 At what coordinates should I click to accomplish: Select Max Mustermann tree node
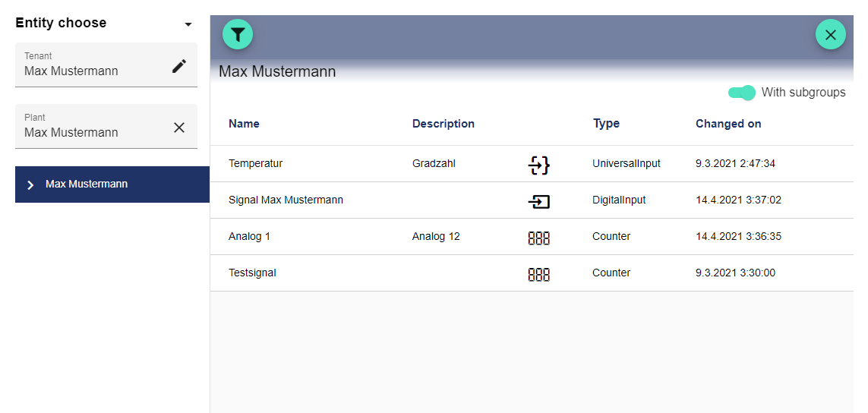(87, 184)
